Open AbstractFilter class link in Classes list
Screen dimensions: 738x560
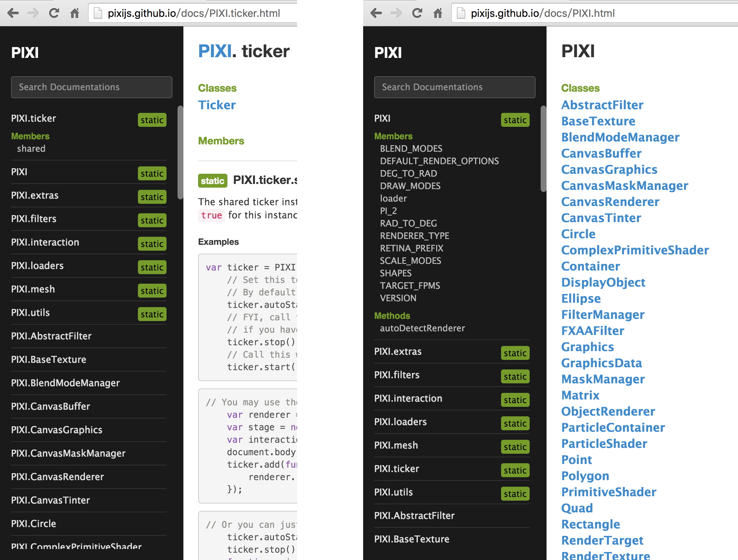click(602, 105)
